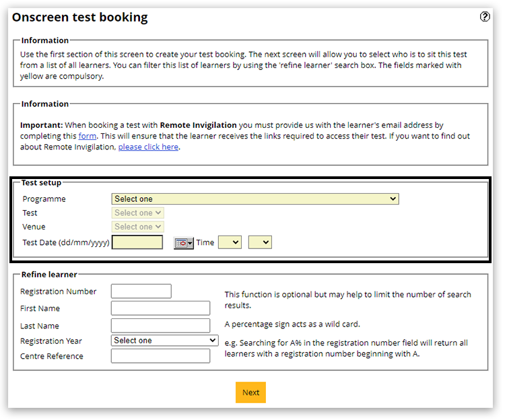Screen dimensions: 505x420
Task: Expand the Registration Year dropdown
Action: point(164,341)
